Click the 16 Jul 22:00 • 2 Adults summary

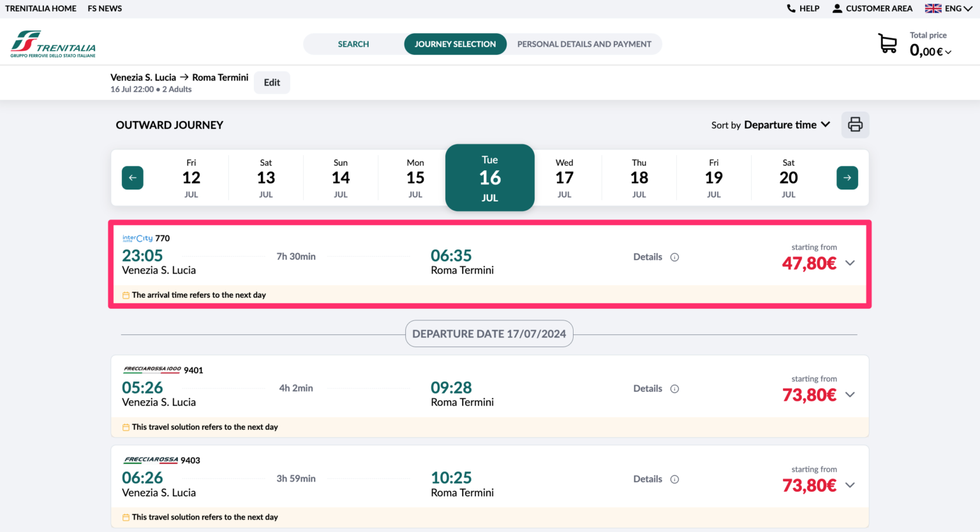(151, 89)
